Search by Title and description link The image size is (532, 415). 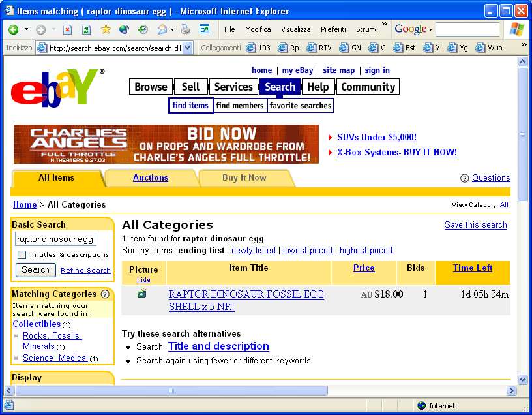pyautogui.click(x=218, y=346)
